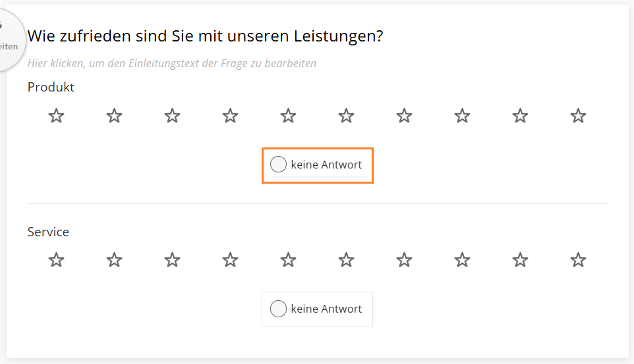Screen dimensions: 634x364
Task: Select the seventh star for Produkt
Action: [405, 117]
